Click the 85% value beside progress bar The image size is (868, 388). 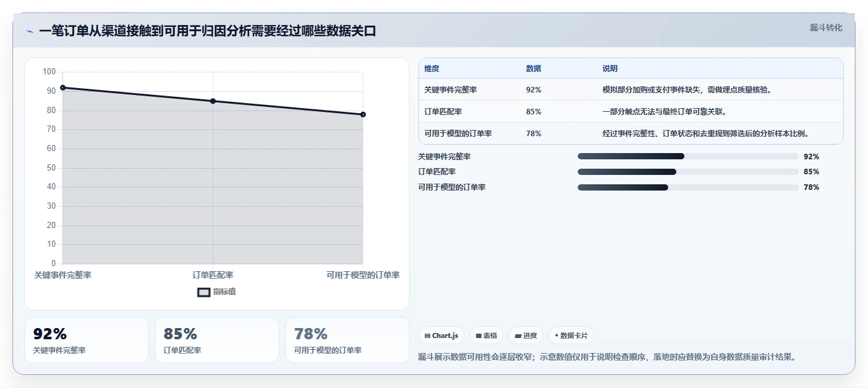tap(811, 172)
